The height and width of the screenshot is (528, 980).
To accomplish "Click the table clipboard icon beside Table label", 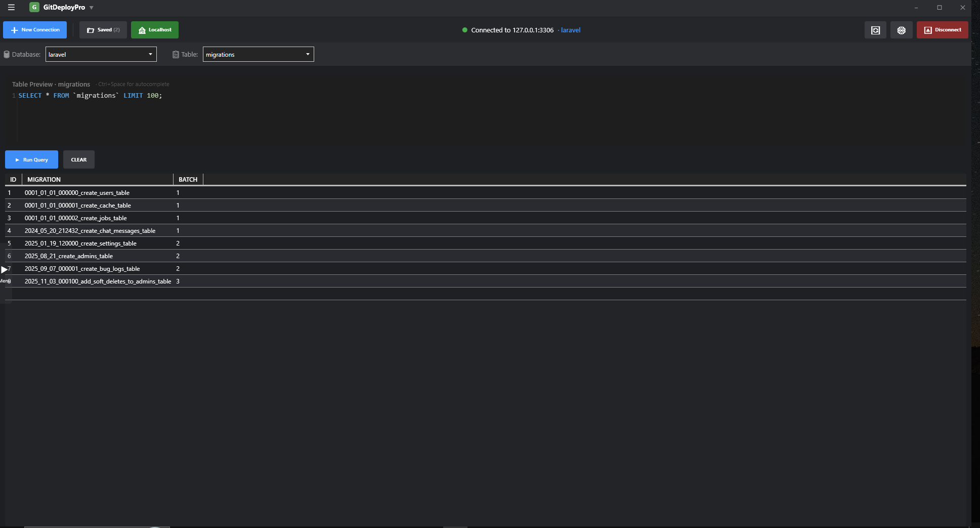I will pos(175,54).
